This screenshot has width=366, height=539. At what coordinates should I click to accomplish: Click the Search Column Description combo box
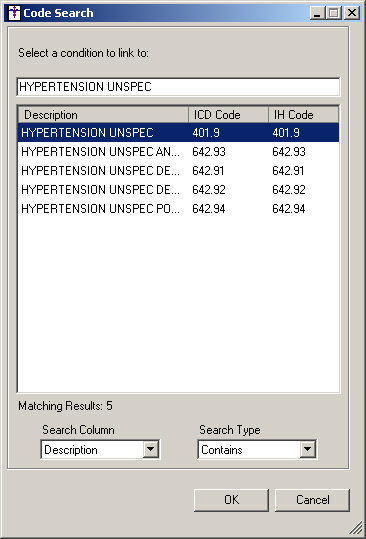pyautogui.click(x=100, y=449)
